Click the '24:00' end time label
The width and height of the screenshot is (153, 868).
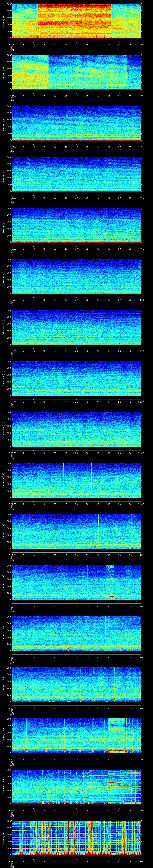coord(141,606)
